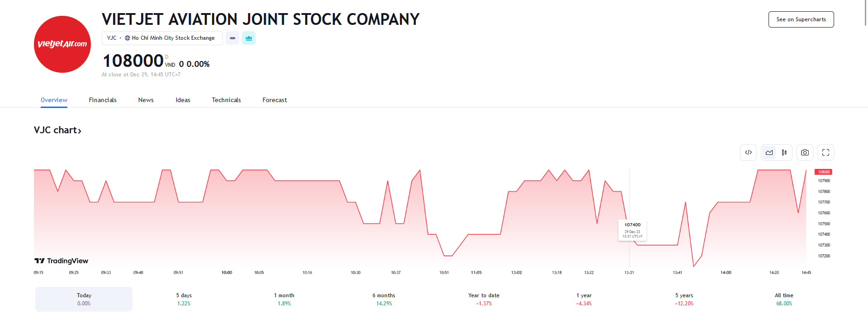Switch to candlestick chart style

(784, 153)
